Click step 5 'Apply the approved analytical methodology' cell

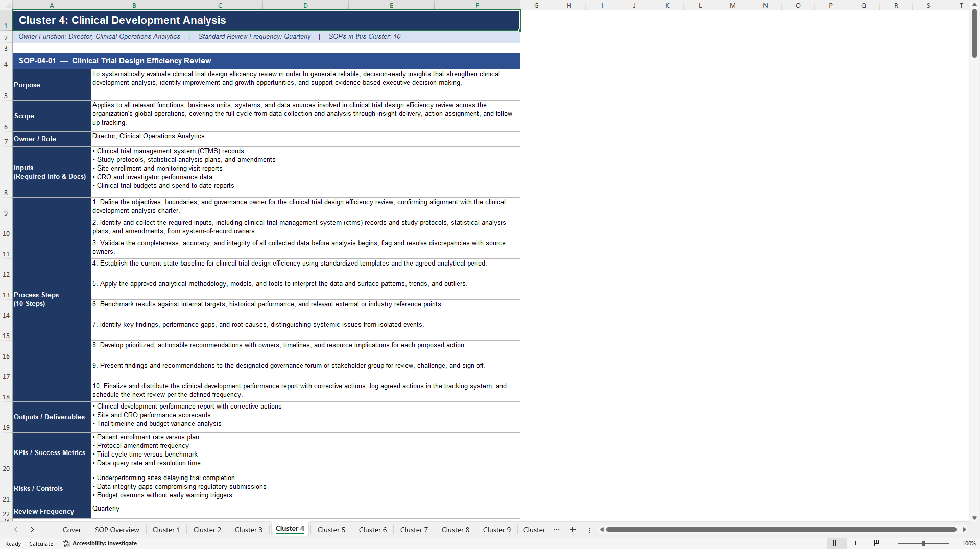pos(305,290)
